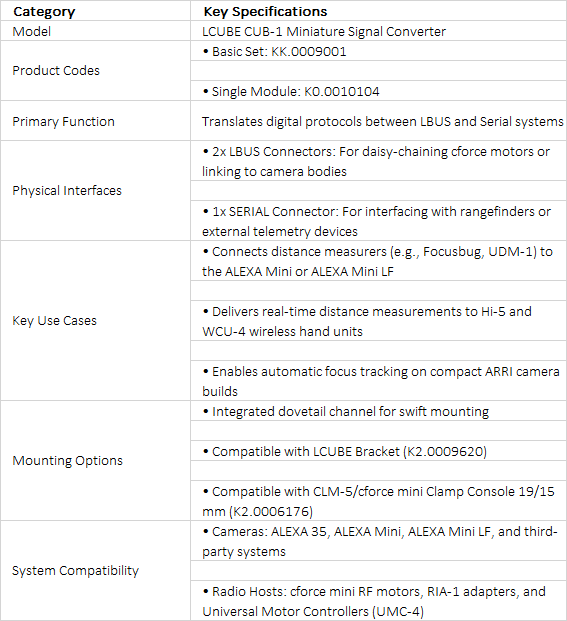Select the 1x SERIAL Connector cell
Viewport: 567px width, 621px height.
tap(379, 221)
